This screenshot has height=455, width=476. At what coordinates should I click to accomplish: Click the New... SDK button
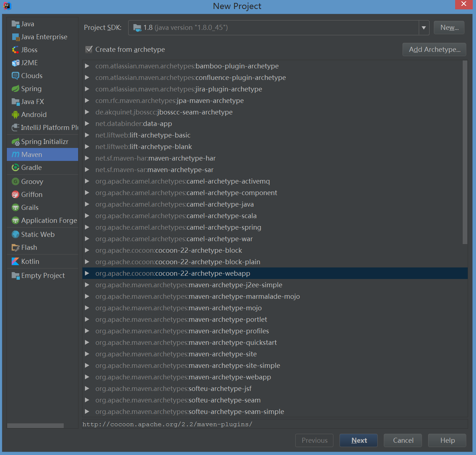point(449,28)
